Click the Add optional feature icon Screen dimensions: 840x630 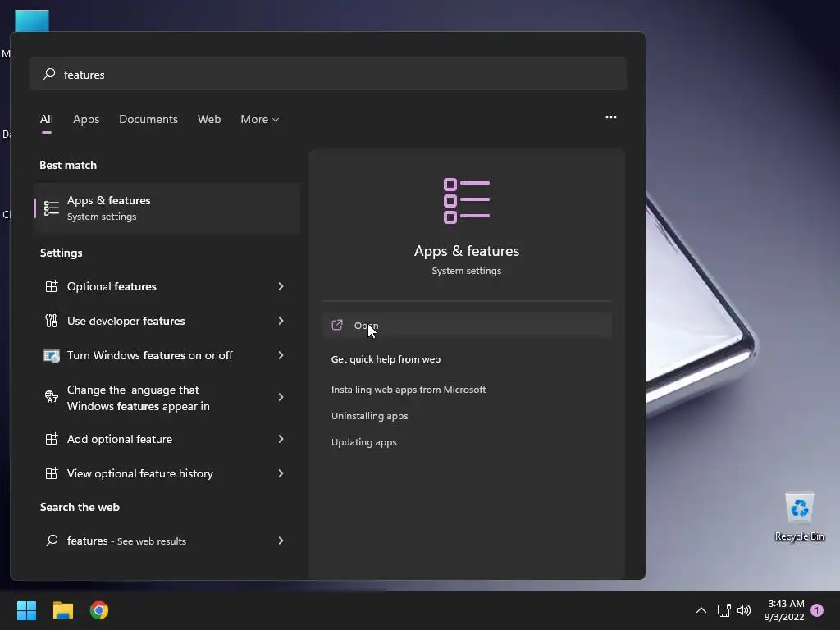point(52,440)
